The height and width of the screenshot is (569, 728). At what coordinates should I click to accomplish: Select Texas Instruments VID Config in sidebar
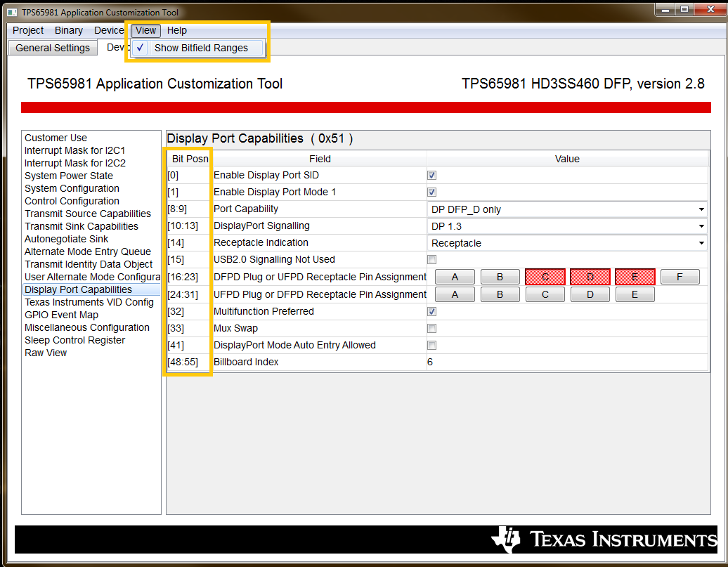point(89,302)
